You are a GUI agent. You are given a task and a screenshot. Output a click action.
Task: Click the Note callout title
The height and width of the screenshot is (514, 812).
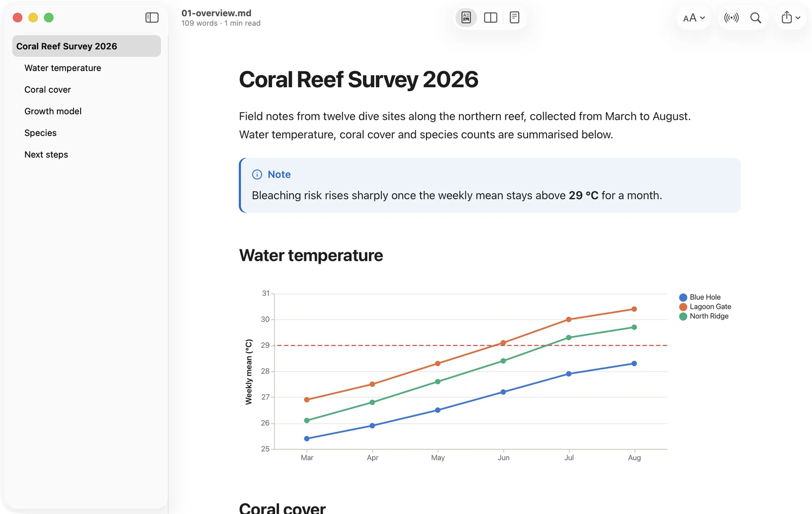279,175
